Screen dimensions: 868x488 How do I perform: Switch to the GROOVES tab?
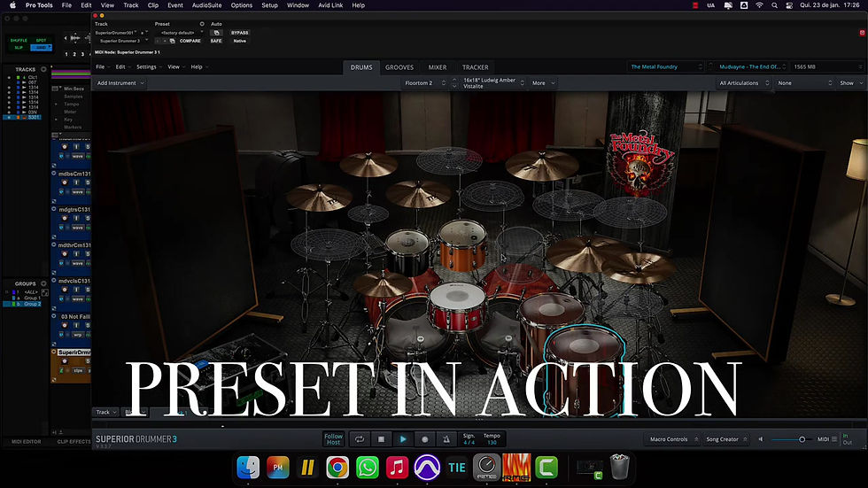pos(399,67)
